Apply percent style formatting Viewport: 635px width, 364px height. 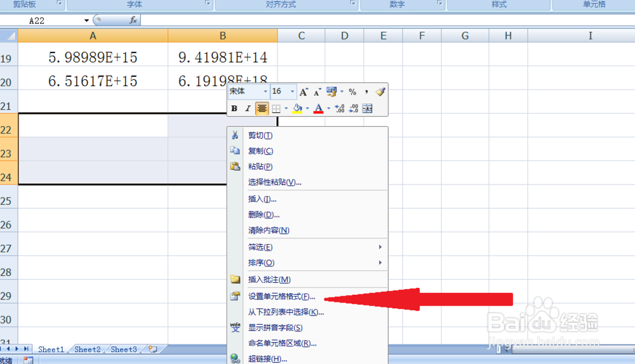coord(352,92)
